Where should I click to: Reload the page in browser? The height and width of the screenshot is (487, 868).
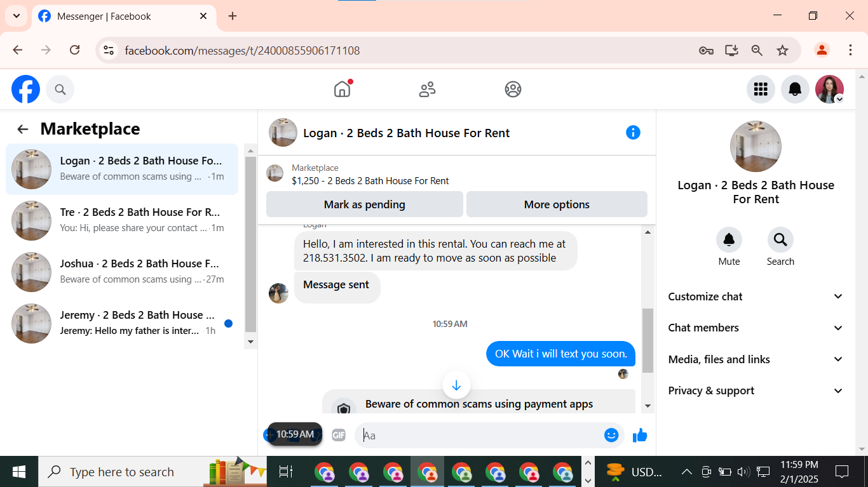pyautogui.click(x=74, y=50)
